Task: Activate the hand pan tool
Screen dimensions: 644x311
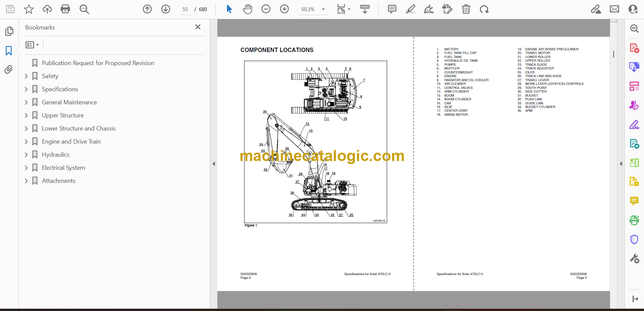Action: point(248,9)
